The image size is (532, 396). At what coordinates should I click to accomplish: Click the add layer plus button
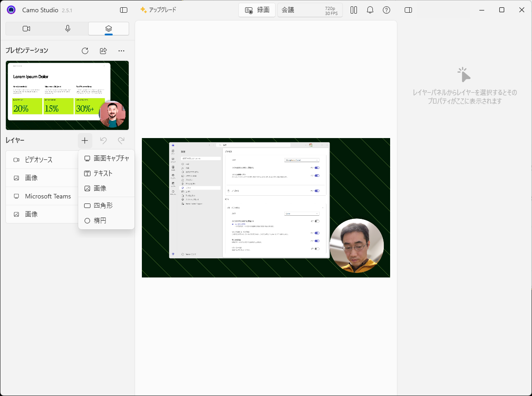click(85, 141)
